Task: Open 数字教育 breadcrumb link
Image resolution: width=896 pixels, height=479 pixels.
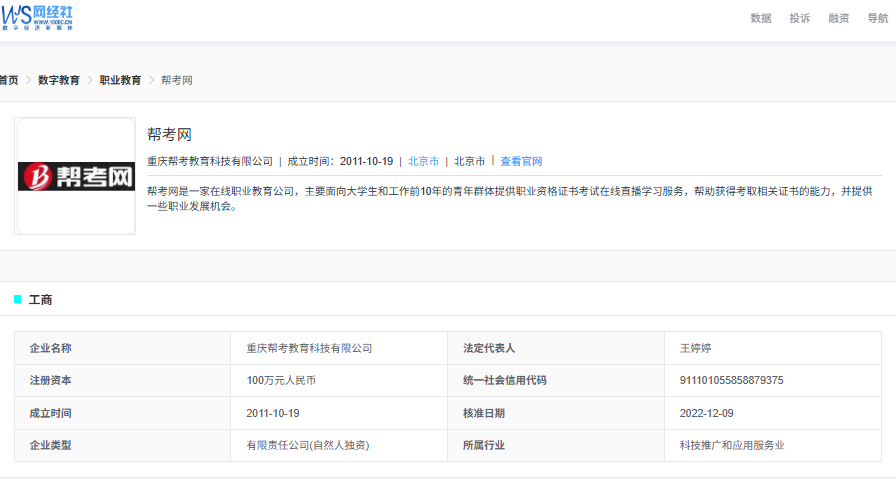Action: [x=58, y=80]
